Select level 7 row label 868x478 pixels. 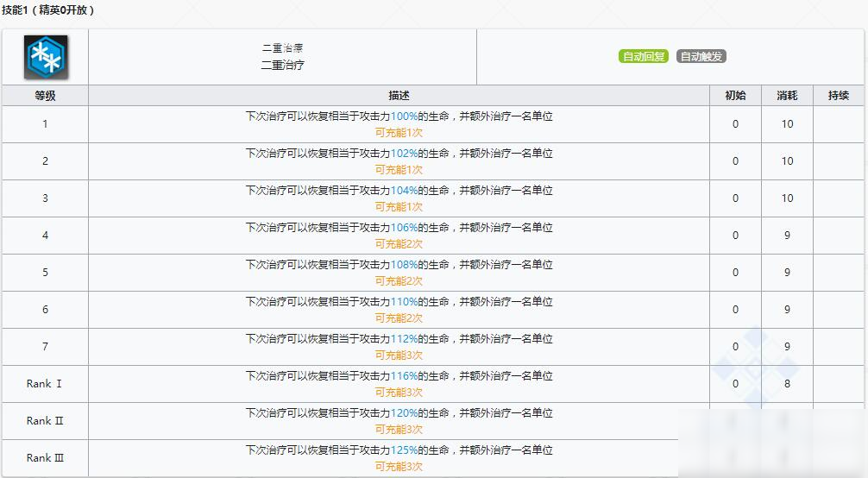click(45, 347)
